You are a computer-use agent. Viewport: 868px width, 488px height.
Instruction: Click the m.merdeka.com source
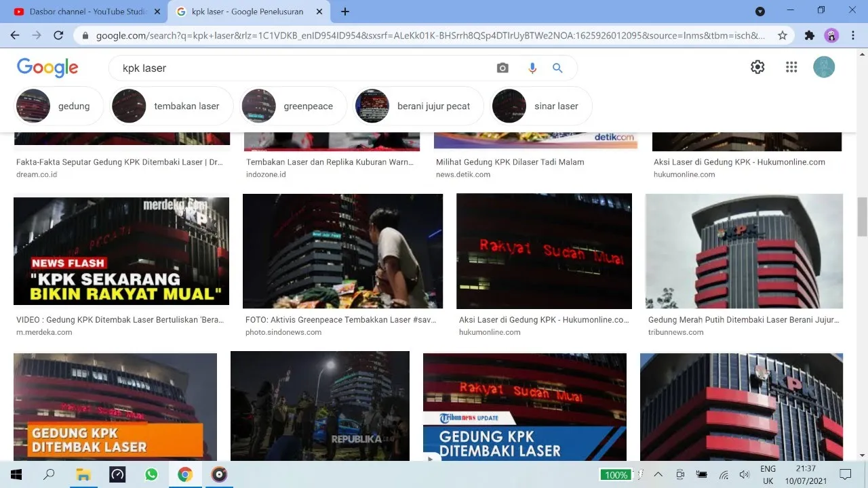coord(44,332)
